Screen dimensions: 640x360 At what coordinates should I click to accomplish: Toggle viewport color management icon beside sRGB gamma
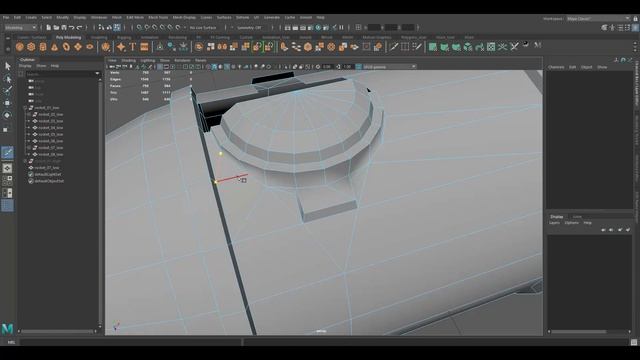pos(358,67)
